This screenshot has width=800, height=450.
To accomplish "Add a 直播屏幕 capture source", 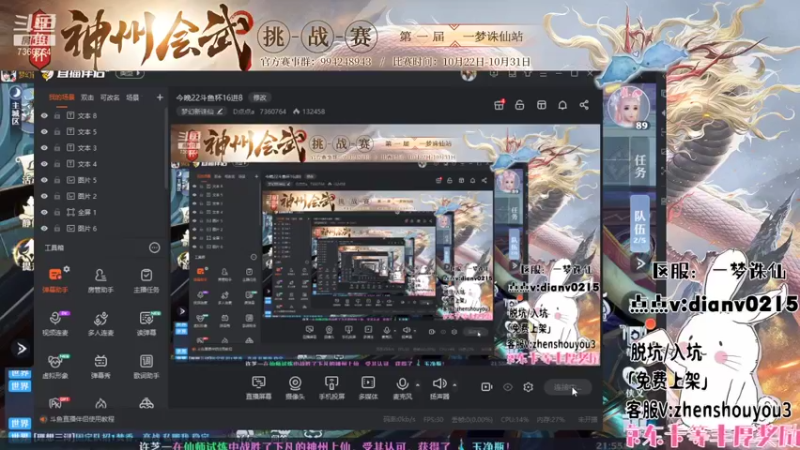I will 259,387.
